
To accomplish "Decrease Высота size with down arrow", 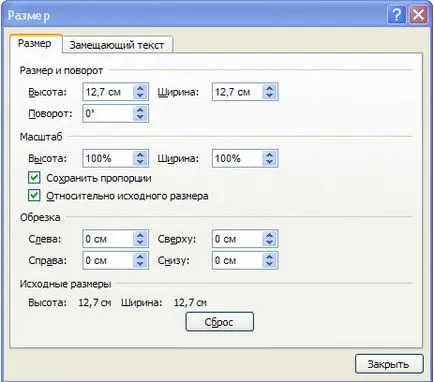I will tap(140, 96).
